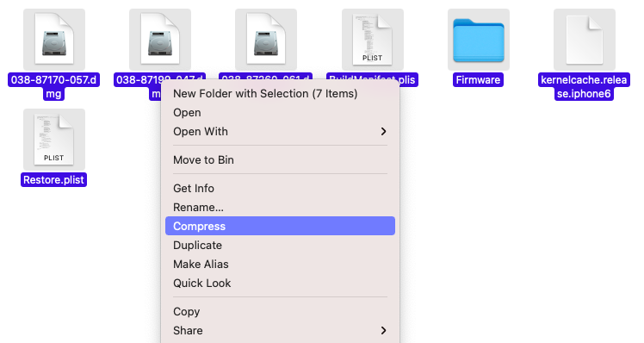Click the kernelcache.release.iphone6 blank file icon
This screenshot has height=343, width=644.
pos(585,39)
